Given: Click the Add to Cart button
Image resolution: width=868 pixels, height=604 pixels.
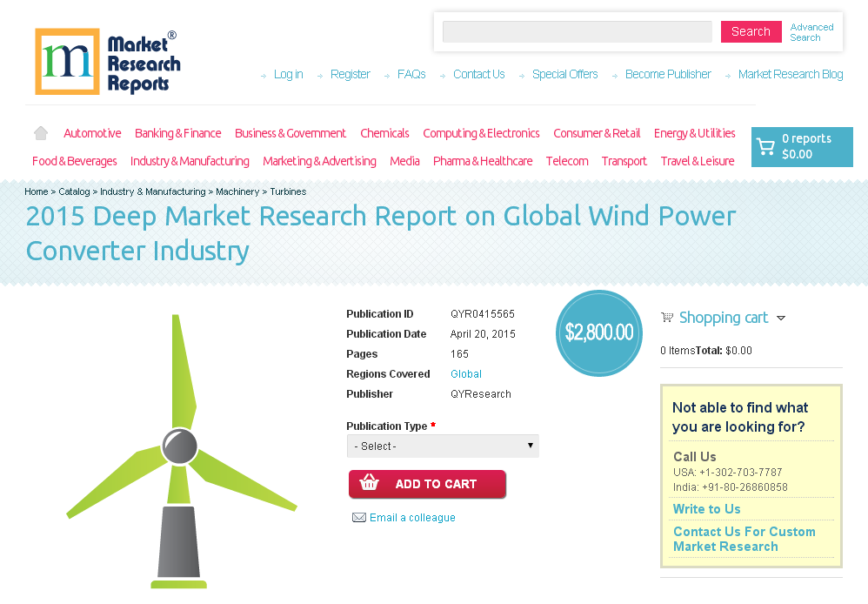Looking at the screenshot, I should [x=427, y=484].
